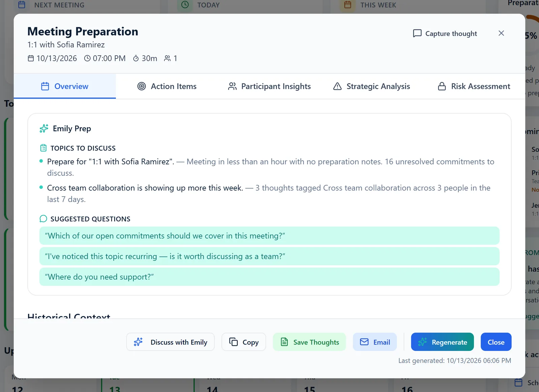Switch to the Overview tab

65,86
